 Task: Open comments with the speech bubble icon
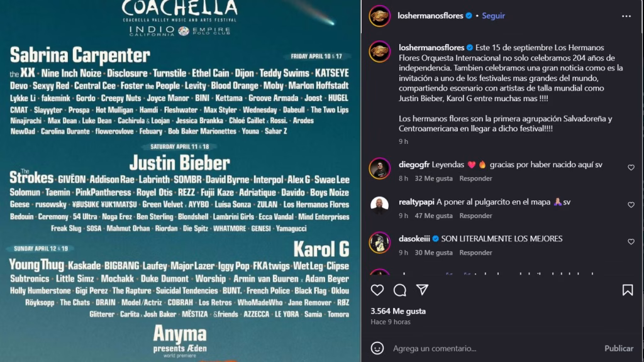(399, 290)
